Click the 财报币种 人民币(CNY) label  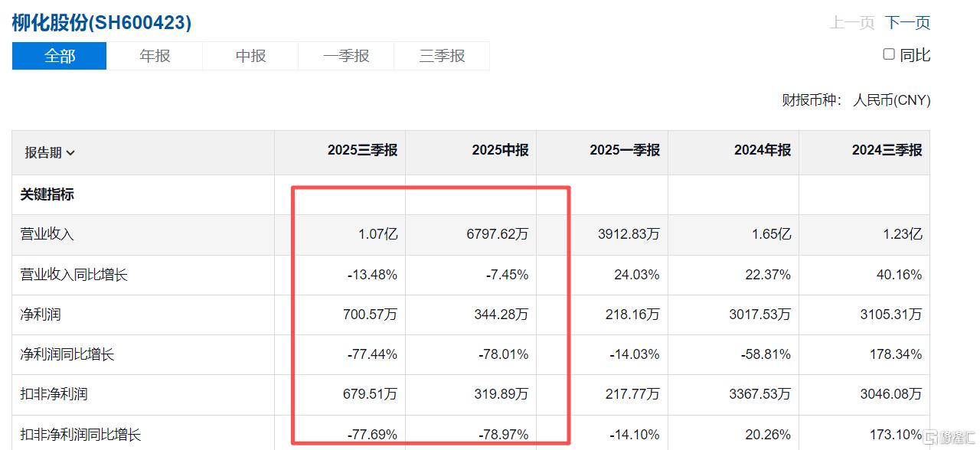click(x=856, y=100)
